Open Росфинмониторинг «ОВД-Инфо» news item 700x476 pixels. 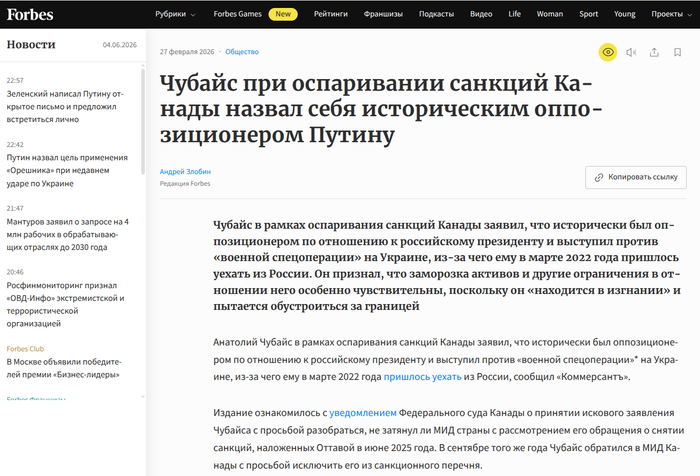coord(65,304)
